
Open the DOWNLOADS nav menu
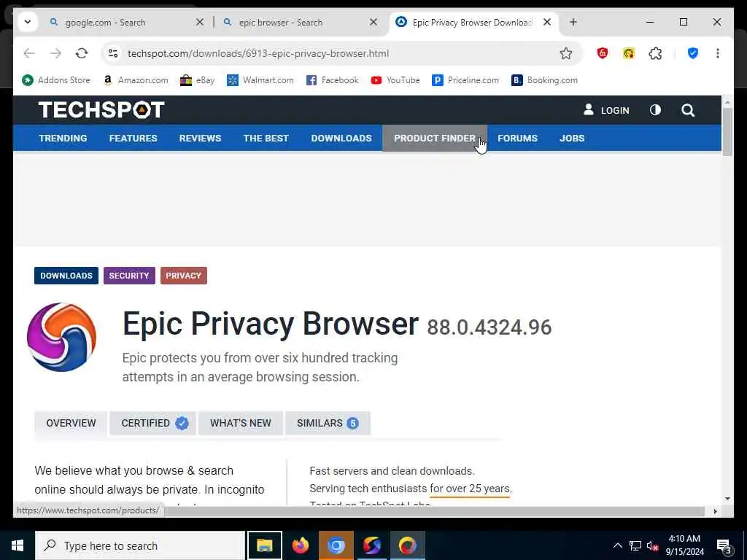341,138
